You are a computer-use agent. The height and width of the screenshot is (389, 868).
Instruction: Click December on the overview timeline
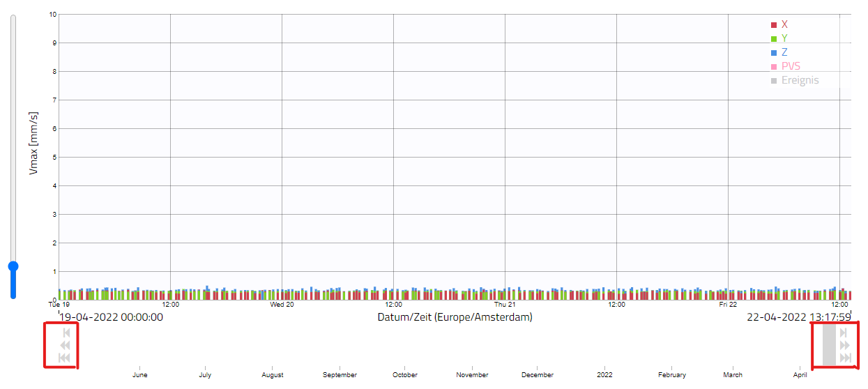point(538,375)
